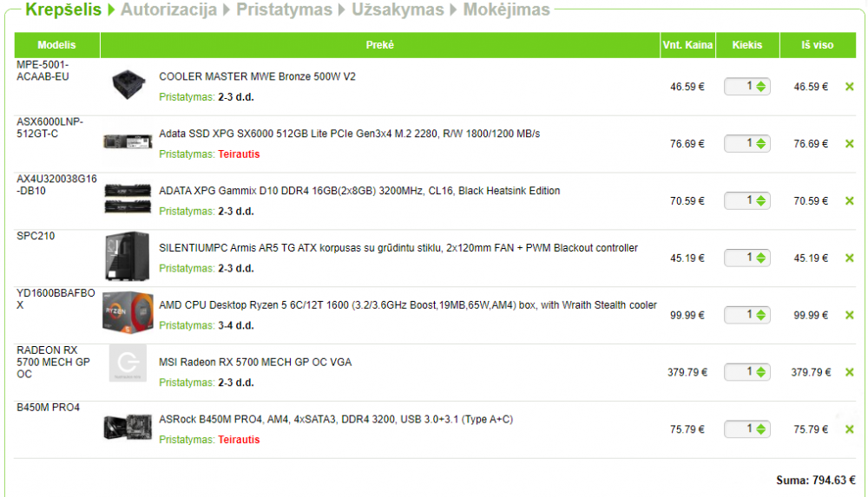
Task: Remove Adata SSD XPG SX6000 from cart
Action: [x=849, y=144]
